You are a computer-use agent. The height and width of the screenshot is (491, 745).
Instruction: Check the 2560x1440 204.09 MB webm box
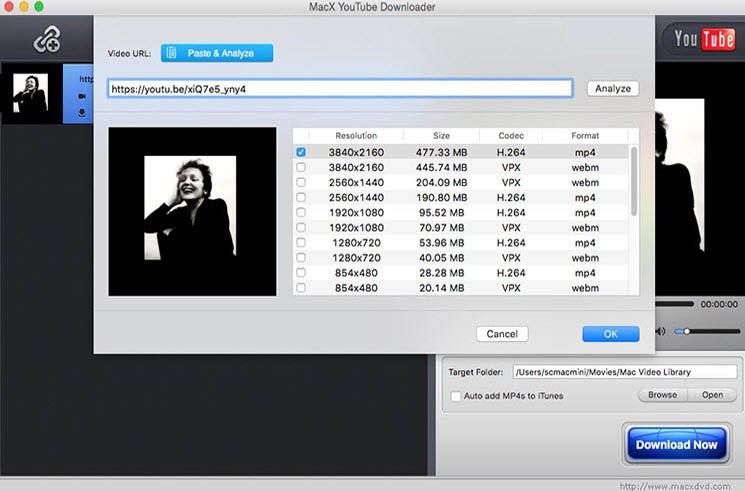[301, 182]
